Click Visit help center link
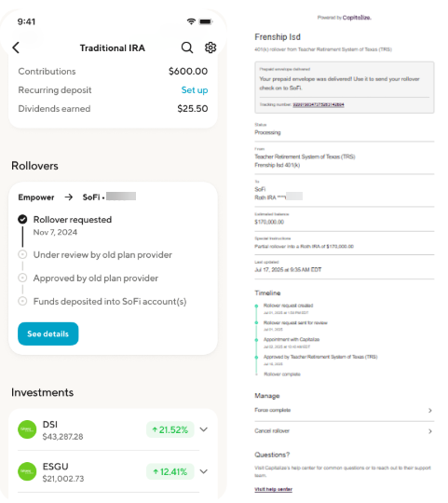This screenshot has width=448, height=503. [x=274, y=489]
